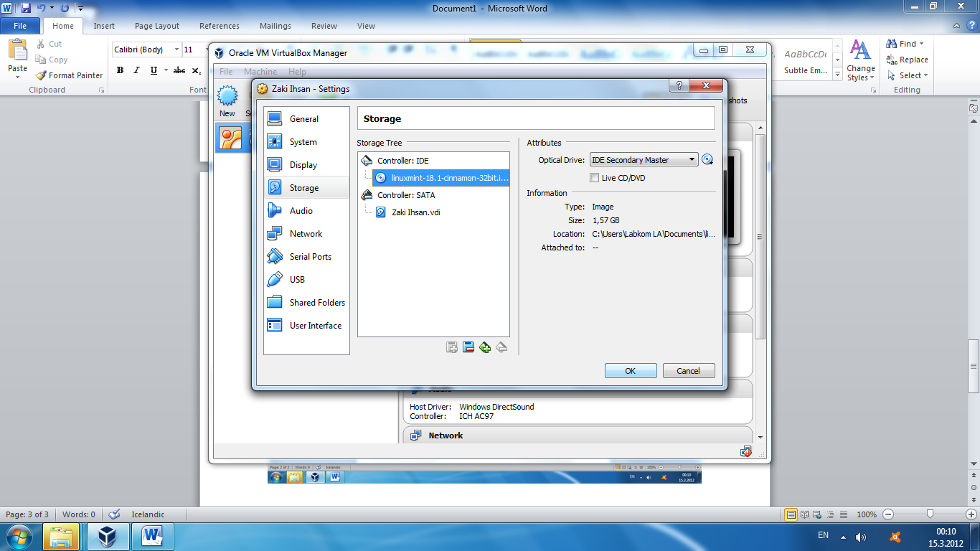The width and height of the screenshot is (980, 551).
Task: Switch to the Mailings ribbon tab
Action: tap(275, 26)
